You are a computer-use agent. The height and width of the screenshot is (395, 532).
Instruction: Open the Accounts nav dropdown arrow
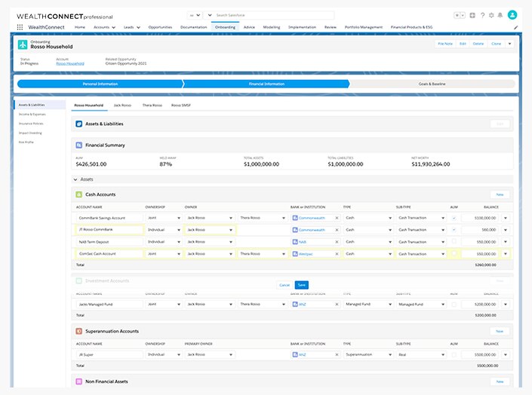tap(114, 27)
